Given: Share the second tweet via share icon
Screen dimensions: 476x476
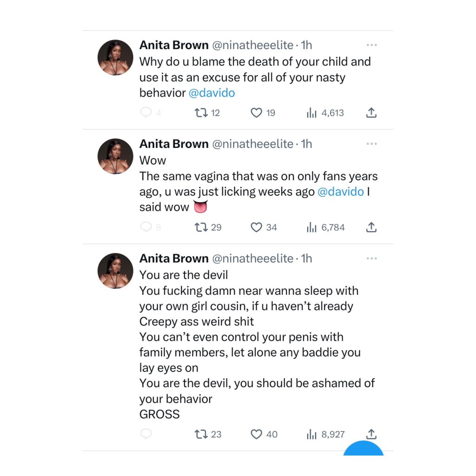Looking at the screenshot, I should [x=371, y=227].
